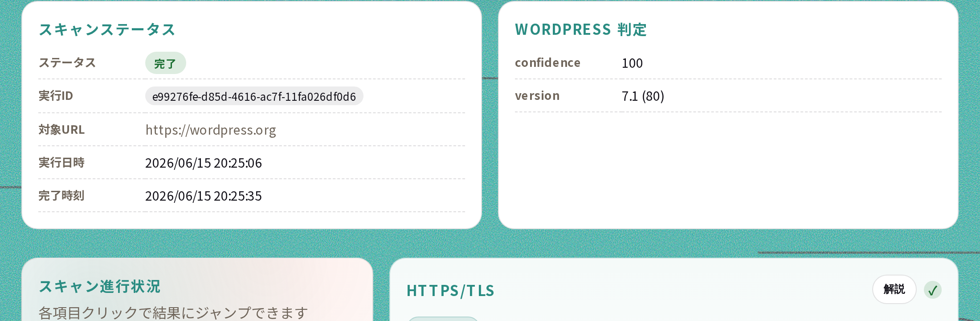The height and width of the screenshot is (321, 980).
Task: Click the 実行ID row label
Action: pos(56,96)
